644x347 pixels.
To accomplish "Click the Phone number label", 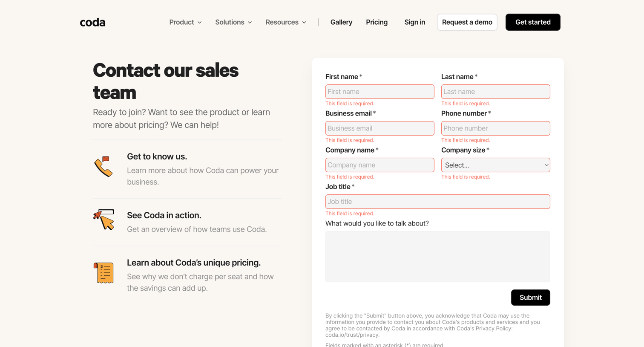I will (466, 113).
